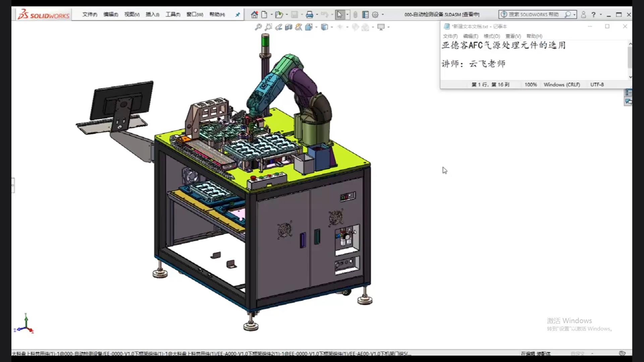Click the Previous View icon
Image resolution: width=644 pixels, height=362 pixels.
coord(278,27)
